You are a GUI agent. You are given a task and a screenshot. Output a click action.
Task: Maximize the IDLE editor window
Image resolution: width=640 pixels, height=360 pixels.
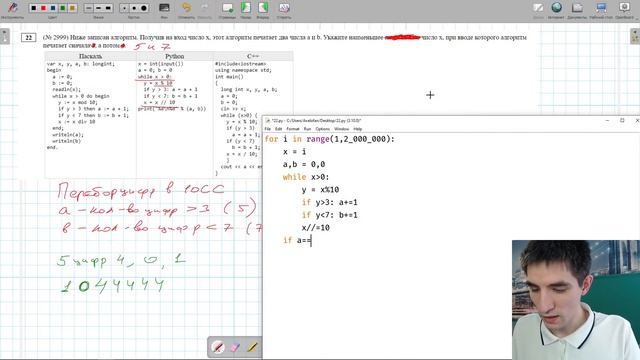tap(622, 120)
